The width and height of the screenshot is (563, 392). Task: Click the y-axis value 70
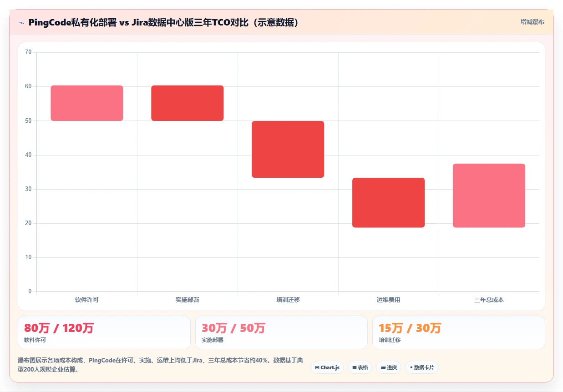click(x=28, y=52)
